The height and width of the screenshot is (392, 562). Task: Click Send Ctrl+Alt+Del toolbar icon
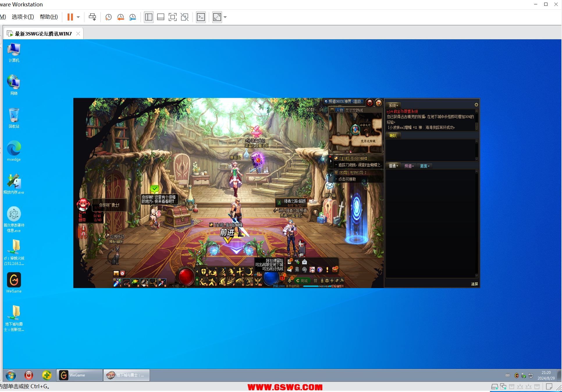92,17
